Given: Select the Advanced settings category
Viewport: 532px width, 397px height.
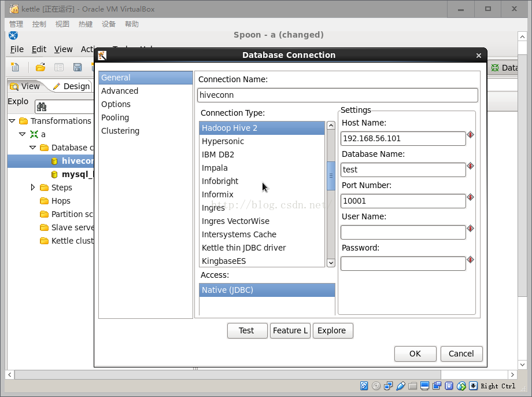Looking at the screenshot, I should point(146,91).
